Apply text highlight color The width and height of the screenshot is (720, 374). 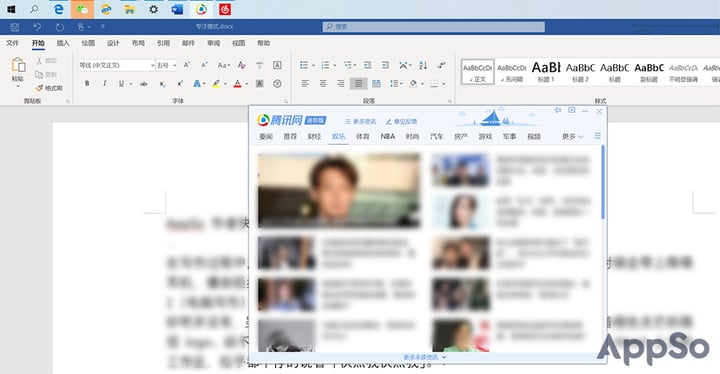pos(216,84)
